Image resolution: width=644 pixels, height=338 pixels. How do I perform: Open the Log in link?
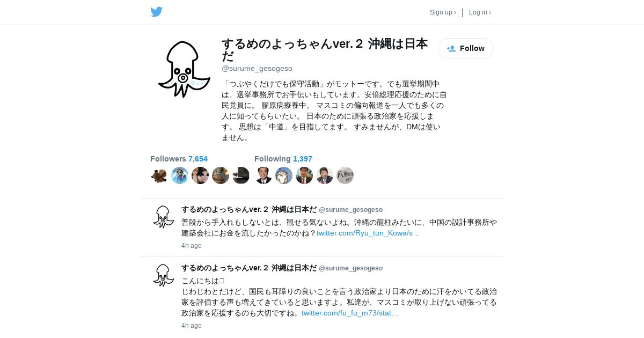pos(480,12)
